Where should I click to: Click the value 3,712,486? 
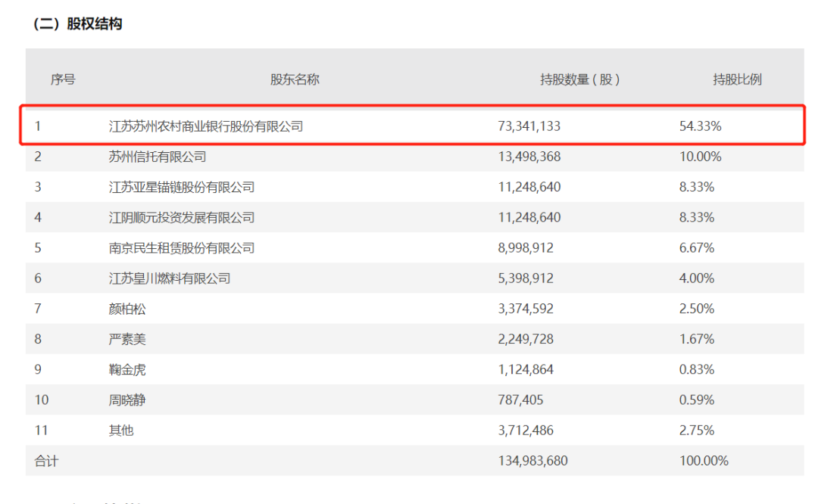tap(526, 431)
